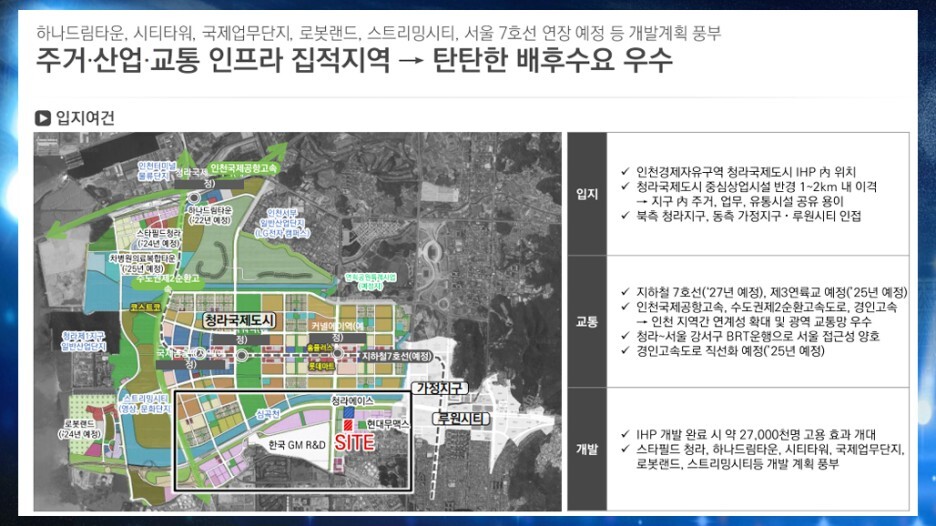Click the first checkmark under 입지 section
The image size is (936, 526).
(x=625, y=172)
